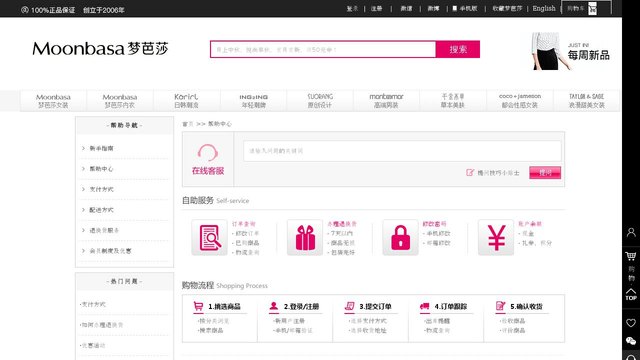640x360 pixels.
Task: Open the online customer service headset icon
Action: pos(208,153)
